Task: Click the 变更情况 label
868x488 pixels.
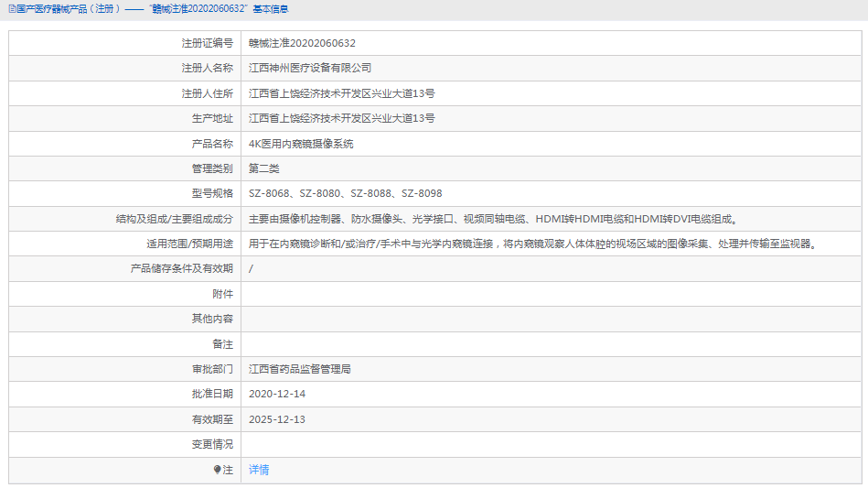Action: (212, 445)
